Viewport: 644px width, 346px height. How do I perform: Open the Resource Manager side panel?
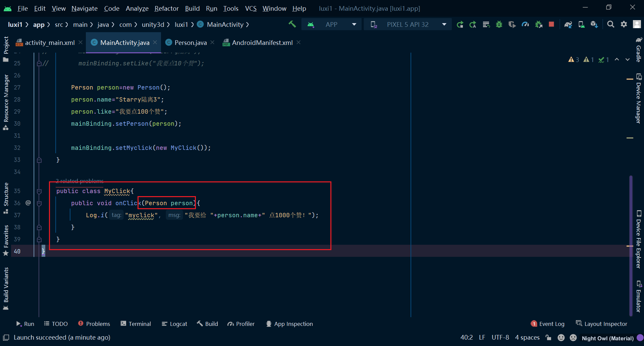tap(6, 102)
